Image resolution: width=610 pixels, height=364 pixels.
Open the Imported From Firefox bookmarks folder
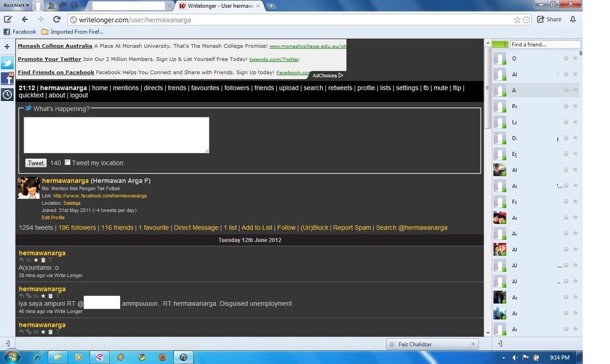[72, 32]
